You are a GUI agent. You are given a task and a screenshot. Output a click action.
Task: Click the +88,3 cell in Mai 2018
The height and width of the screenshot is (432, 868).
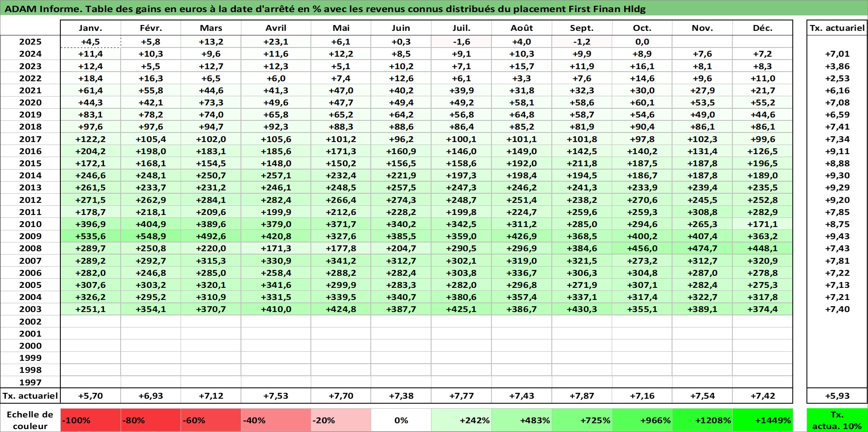point(341,127)
